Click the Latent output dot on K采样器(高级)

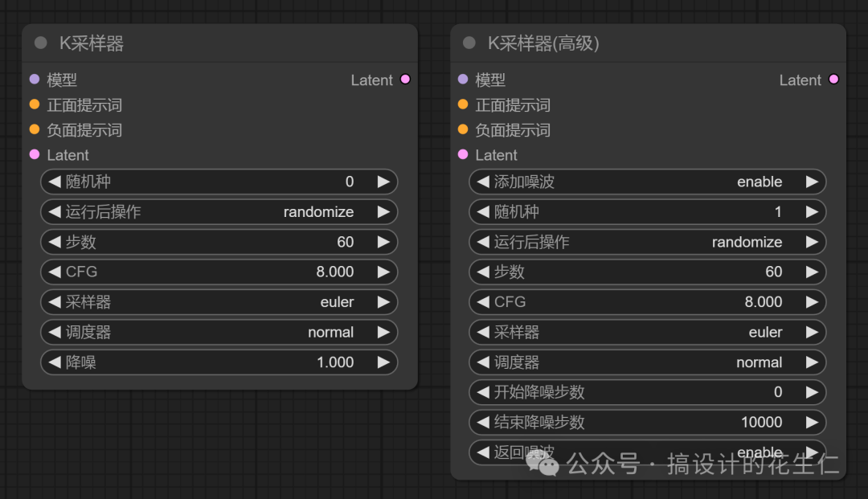tap(833, 80)
